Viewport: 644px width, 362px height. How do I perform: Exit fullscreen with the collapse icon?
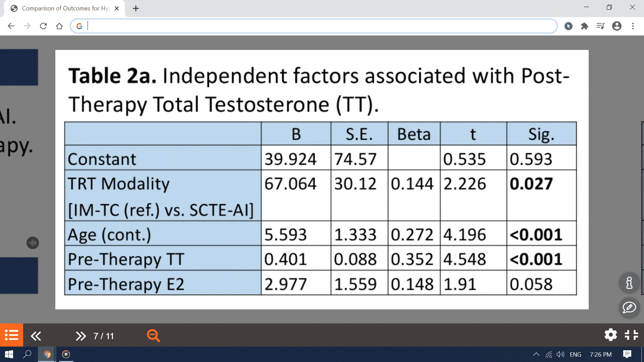click(632, 335)
